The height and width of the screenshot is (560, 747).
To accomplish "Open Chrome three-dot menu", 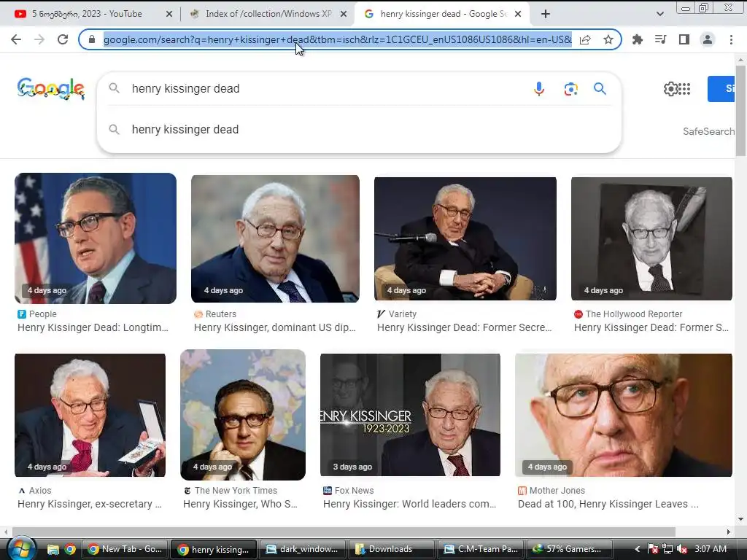I will click(731, 39).
